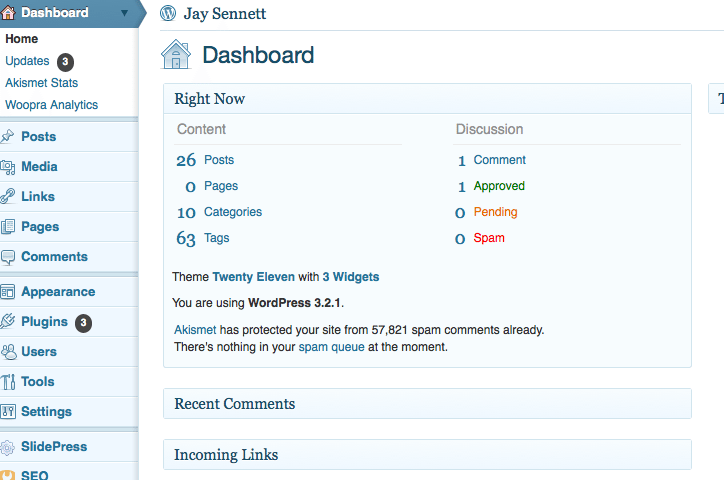The height and width of the screenshot is (480, 724).
Task: Click the Updates count badge
Action: (x=65, y=62)
